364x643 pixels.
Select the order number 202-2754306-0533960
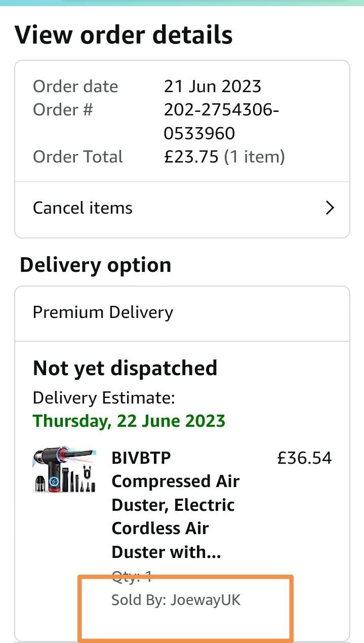click(221, 122)
